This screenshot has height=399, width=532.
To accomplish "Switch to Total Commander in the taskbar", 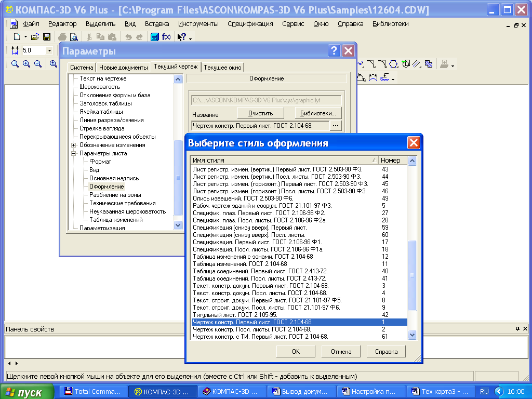I will point(93,392).
